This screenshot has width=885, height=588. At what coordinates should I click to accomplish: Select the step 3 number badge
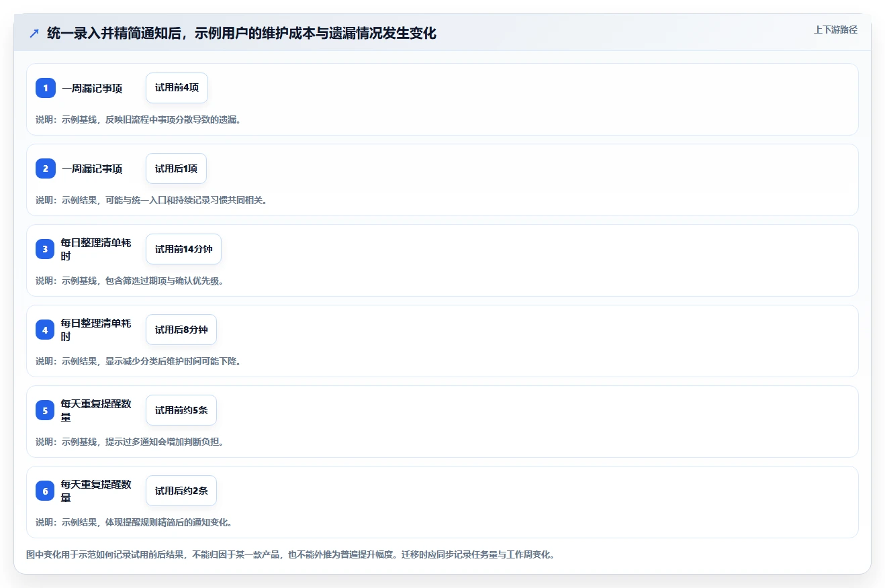46,249
